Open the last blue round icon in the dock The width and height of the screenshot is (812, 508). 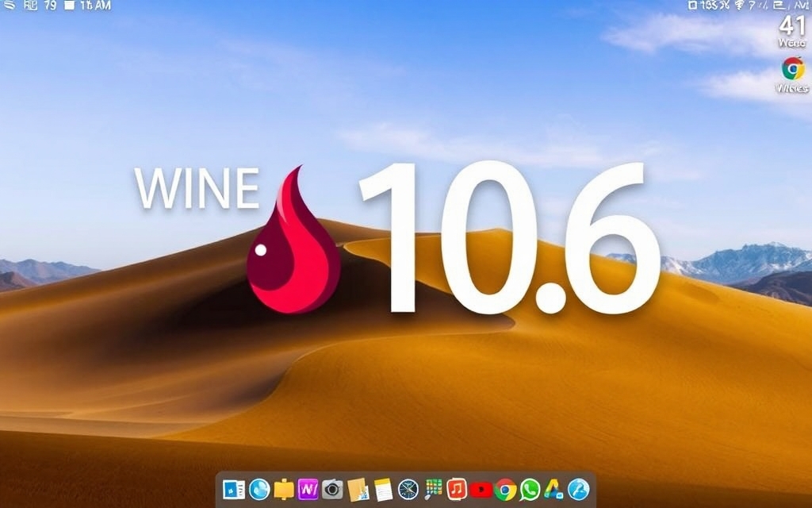coord(578,489)
